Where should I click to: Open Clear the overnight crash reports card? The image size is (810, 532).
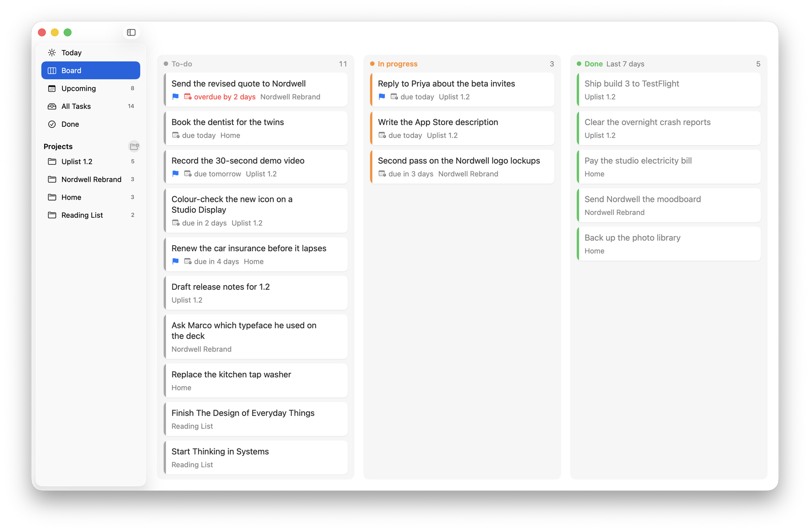(669, 128)
